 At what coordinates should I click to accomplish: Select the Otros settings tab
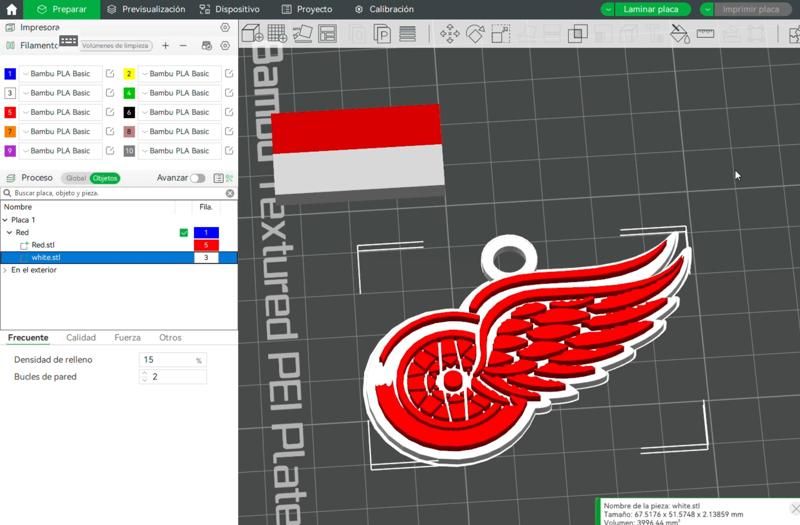coord(170,338)
